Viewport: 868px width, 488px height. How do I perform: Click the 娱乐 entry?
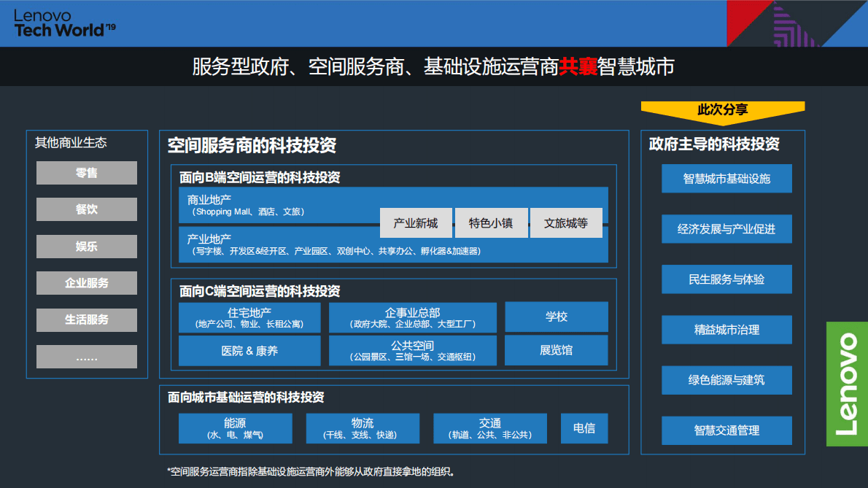click(86, 247)
